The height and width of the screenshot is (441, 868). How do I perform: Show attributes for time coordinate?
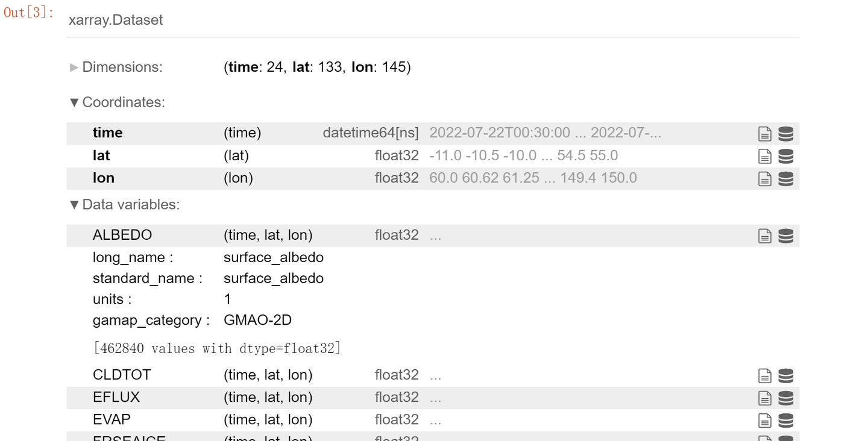[x=764, y=134]
